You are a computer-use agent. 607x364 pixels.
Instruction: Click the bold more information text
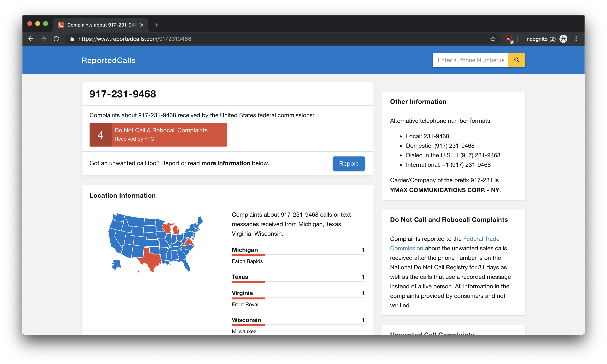coord(225,163)
